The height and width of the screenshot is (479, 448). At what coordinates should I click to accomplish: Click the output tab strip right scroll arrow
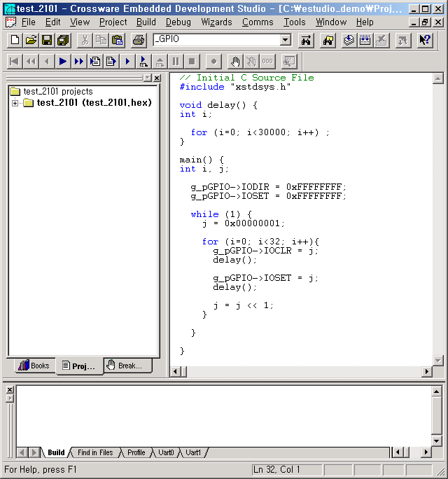(x=34, y=452)
